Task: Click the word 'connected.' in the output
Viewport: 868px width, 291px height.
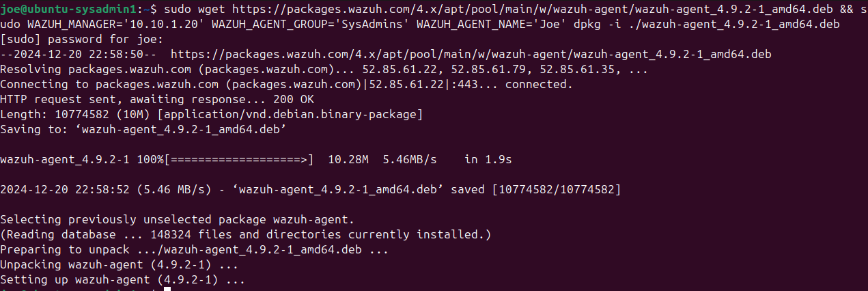Action: (x=539, y=84)
